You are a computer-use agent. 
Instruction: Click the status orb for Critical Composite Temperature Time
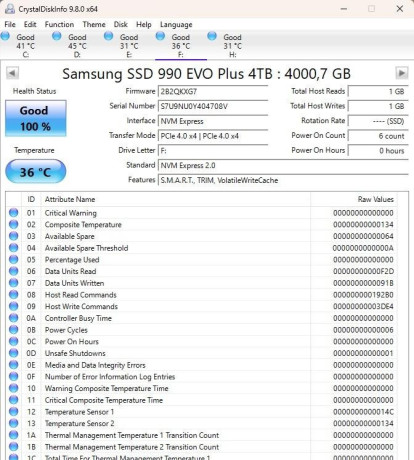(x=14, y=400)
